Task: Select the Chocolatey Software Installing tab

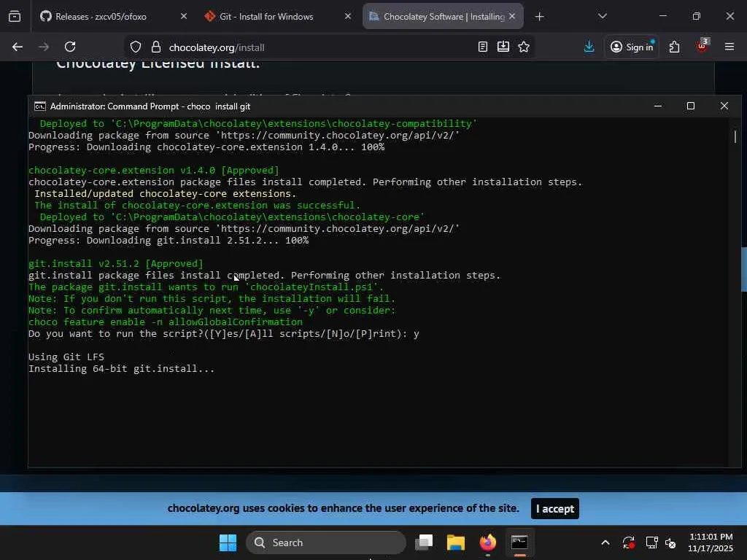Action: (443, 17)
